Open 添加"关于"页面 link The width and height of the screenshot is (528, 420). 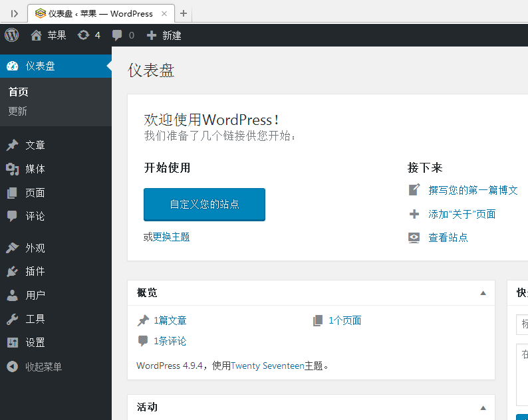pos(462,214)
